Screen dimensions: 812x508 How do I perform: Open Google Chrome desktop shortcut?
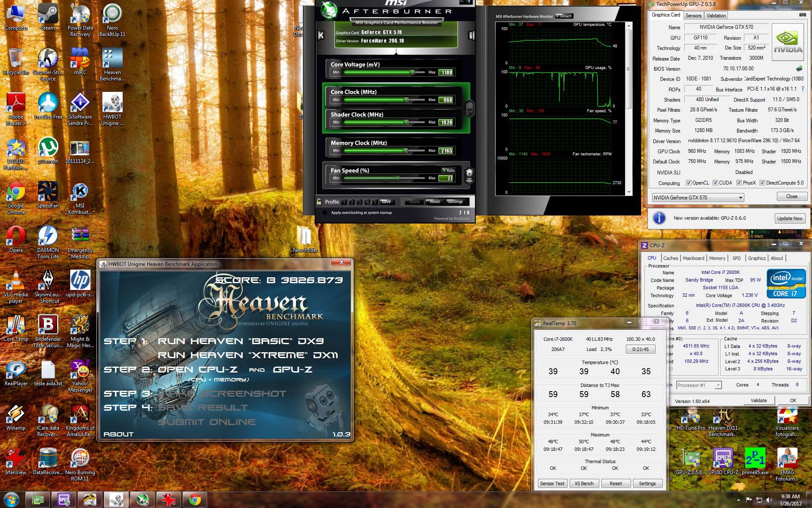(x=16, y=198)
